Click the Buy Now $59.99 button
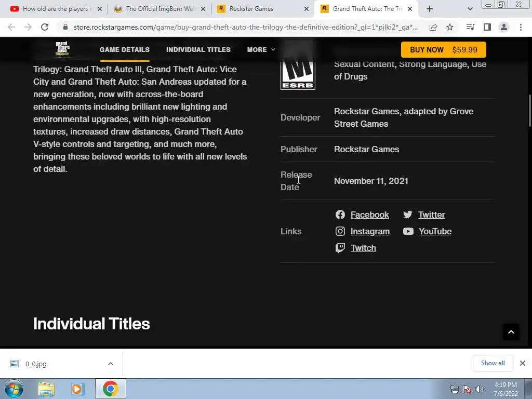Viewport: 532px width, 399px height. pos(444,49)
